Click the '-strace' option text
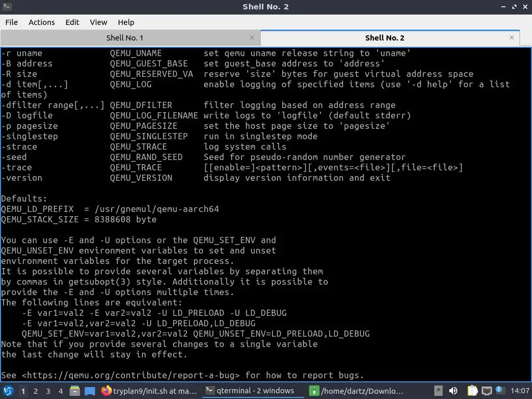532x399 pixels. 19,147
